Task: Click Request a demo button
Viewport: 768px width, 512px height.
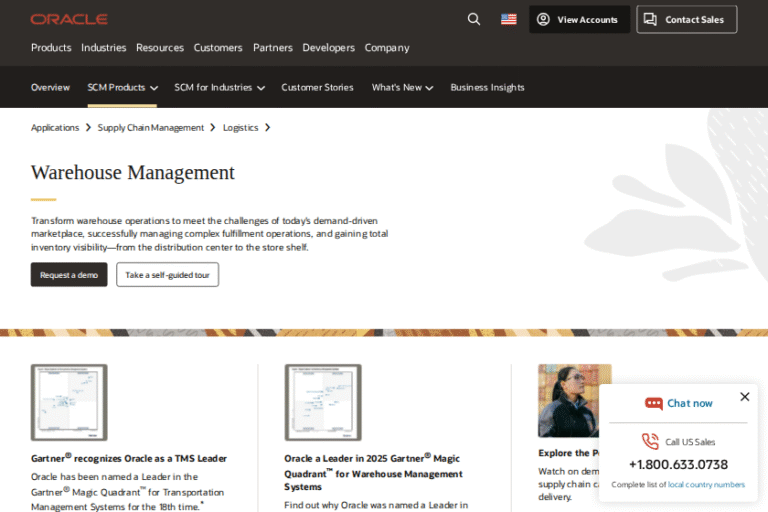Action: click(69, 275)
